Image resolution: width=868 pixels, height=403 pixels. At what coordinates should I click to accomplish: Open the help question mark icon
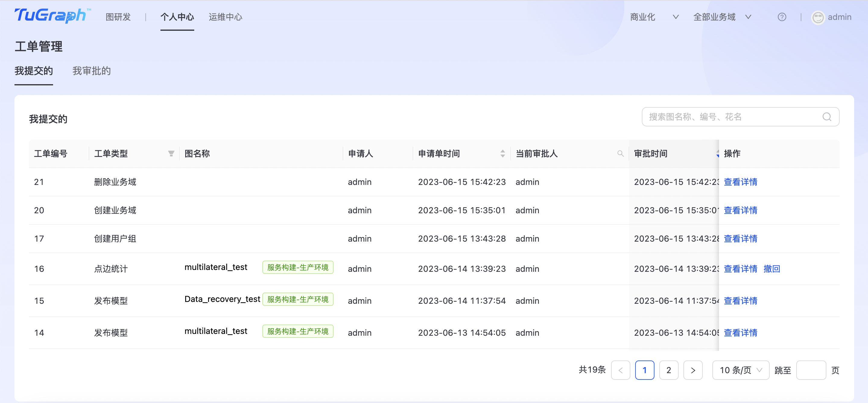click(782, 17)
